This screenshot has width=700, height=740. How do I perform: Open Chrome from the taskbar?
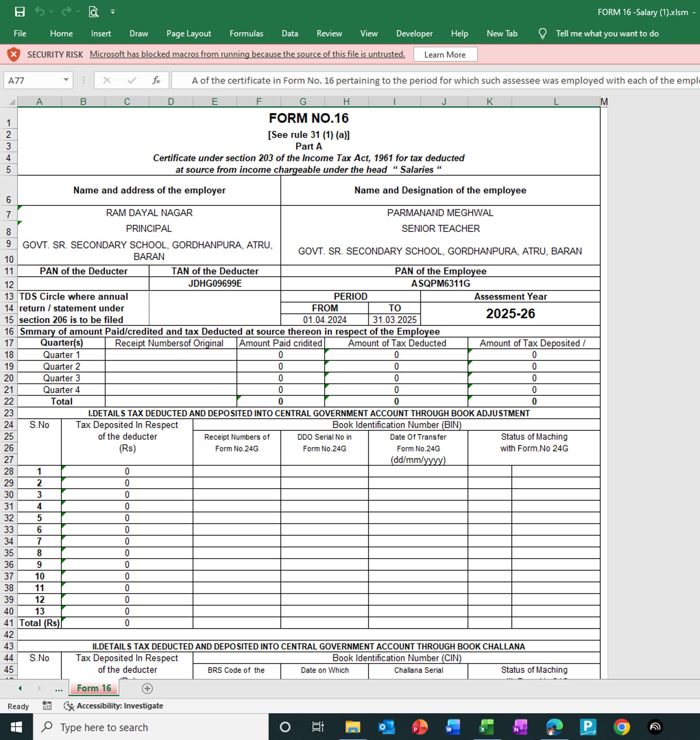[x=621, y=727]
